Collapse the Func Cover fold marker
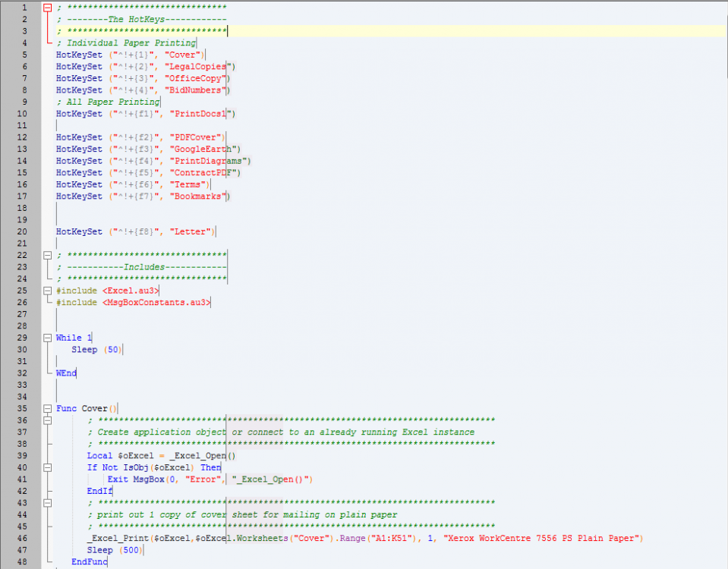728x569 pixels. click(47, 408)
